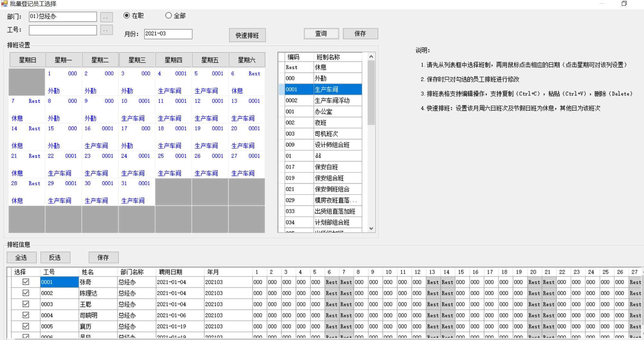Click the down arrow on the shift list scrollbar
This screenshot has height=340, width=644.
[x=371, y=229]
